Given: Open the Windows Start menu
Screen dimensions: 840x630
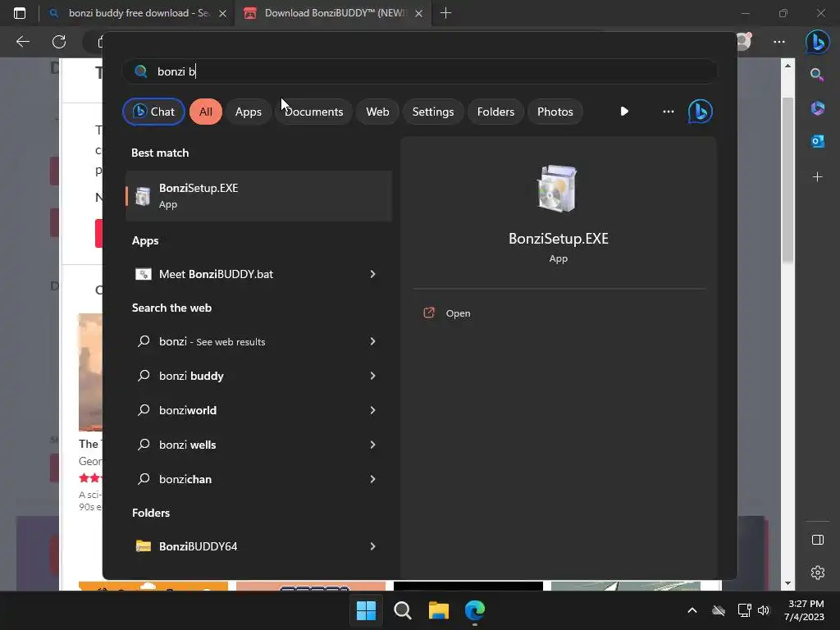Looking at the screenshot, I should 367,610.
